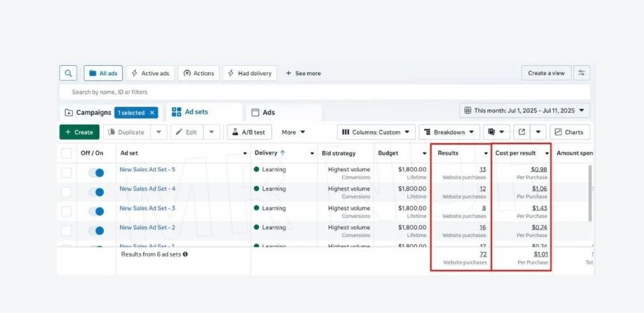
Task: Open the Results column dropdown arrow
Action: click(x=486, y=154)
